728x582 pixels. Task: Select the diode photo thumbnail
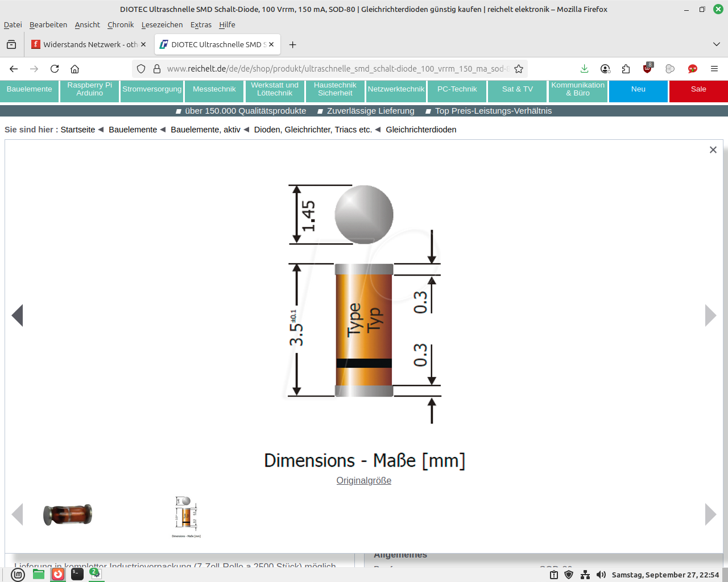point(68,515)
